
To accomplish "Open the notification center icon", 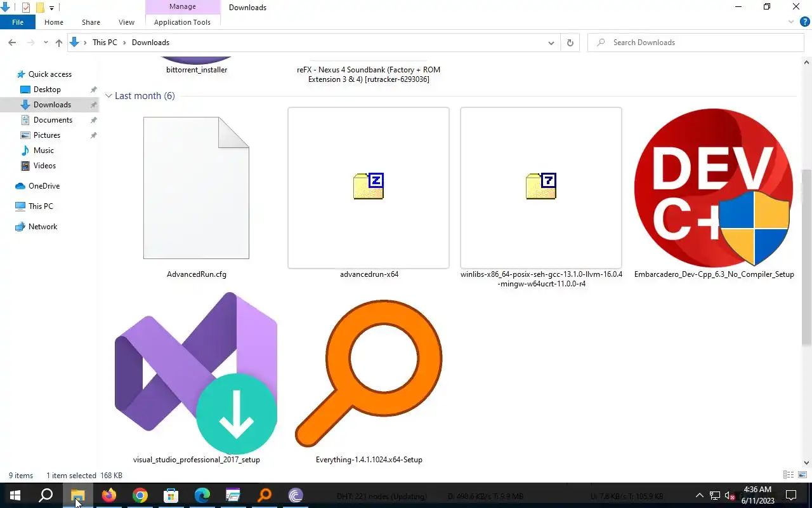I will (x=791, y=495).
